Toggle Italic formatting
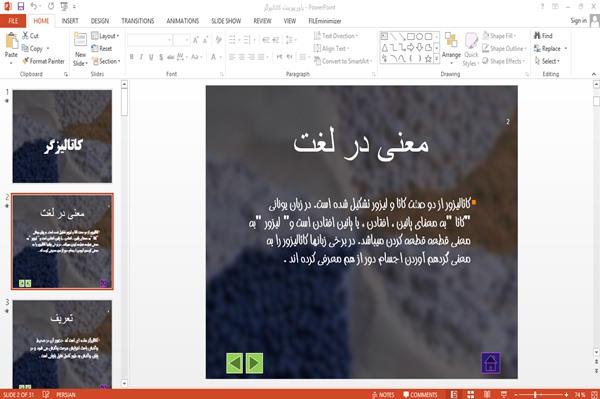The image size is (600, 399). point(141,57)
